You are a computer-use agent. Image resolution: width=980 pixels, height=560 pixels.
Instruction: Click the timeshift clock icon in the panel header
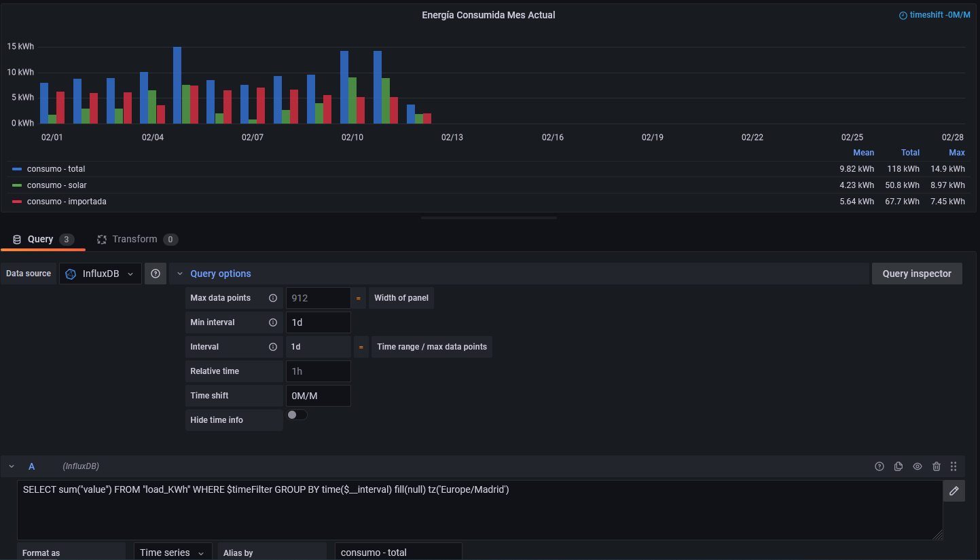pos(903,16)
